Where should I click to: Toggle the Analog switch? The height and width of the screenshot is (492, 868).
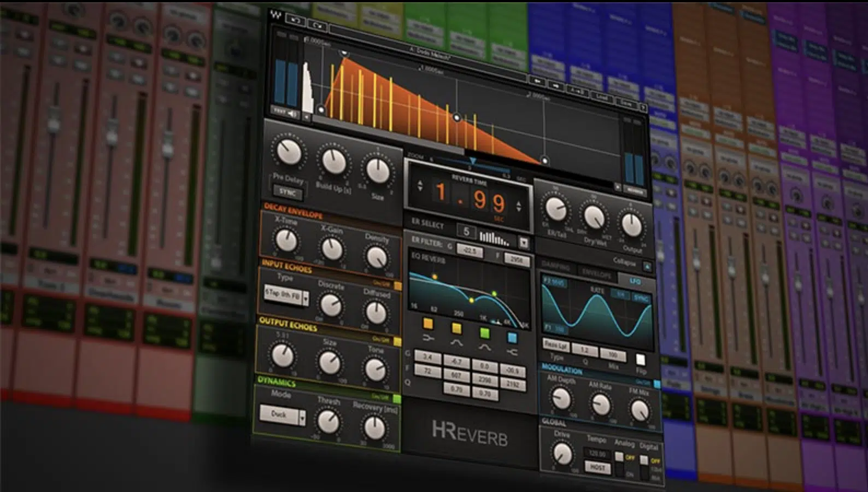click(x=619, y=464)
